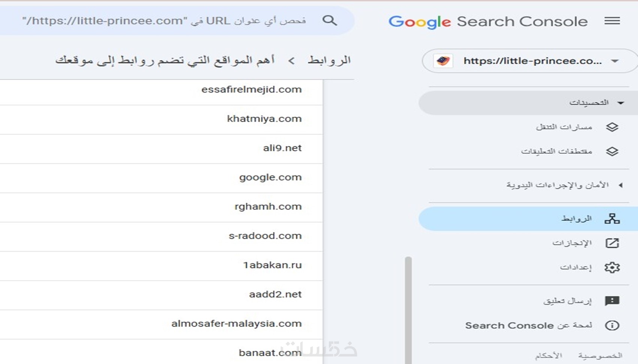Click the sidebar vertical scrollbar

(x=408, y=308)
